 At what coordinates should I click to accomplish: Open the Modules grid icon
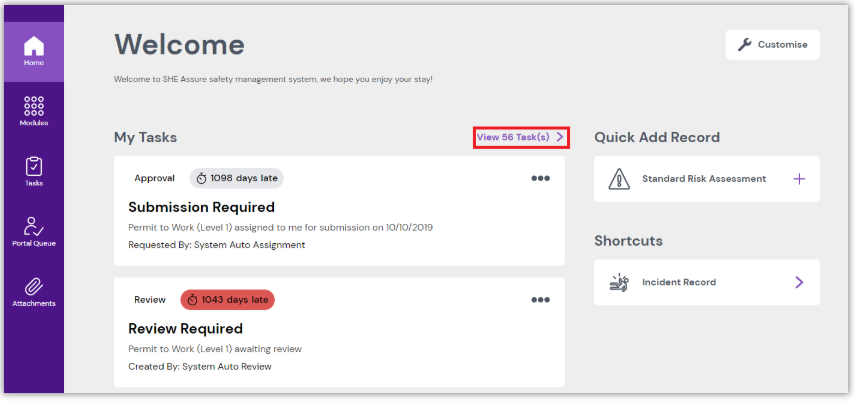(34, 106)
